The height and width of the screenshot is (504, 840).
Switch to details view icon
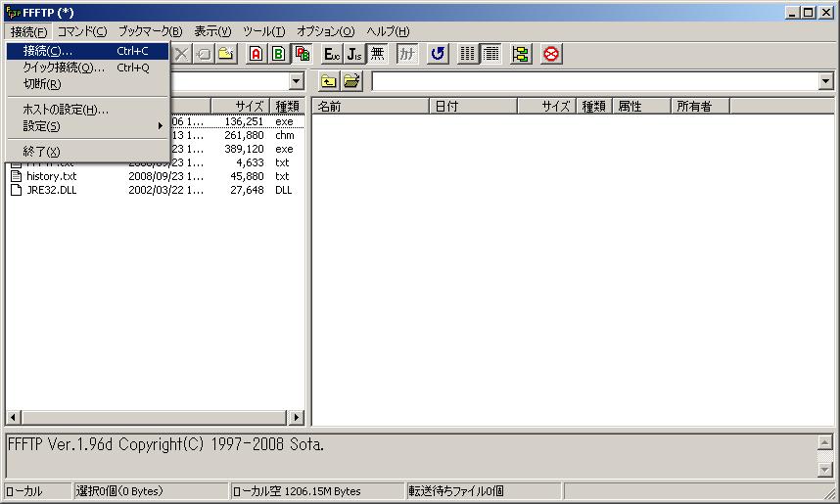pyautogui.click(x=490, y=54)
